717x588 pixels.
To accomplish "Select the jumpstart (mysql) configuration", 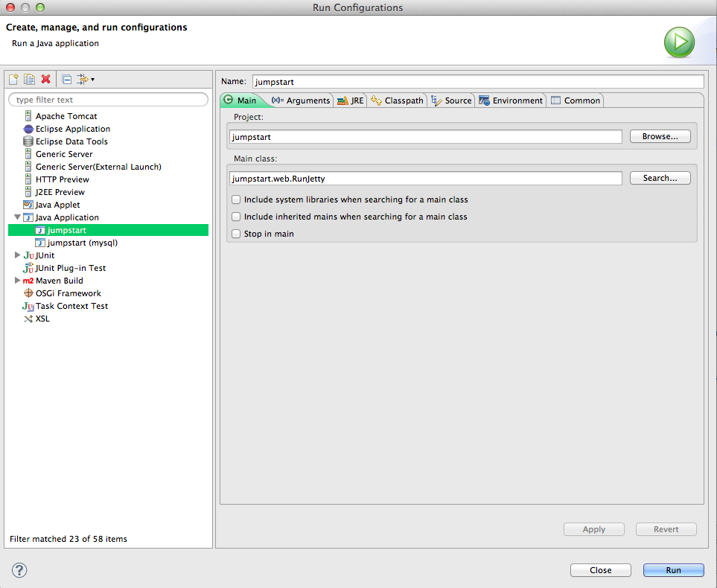I will tap(83, 243).
